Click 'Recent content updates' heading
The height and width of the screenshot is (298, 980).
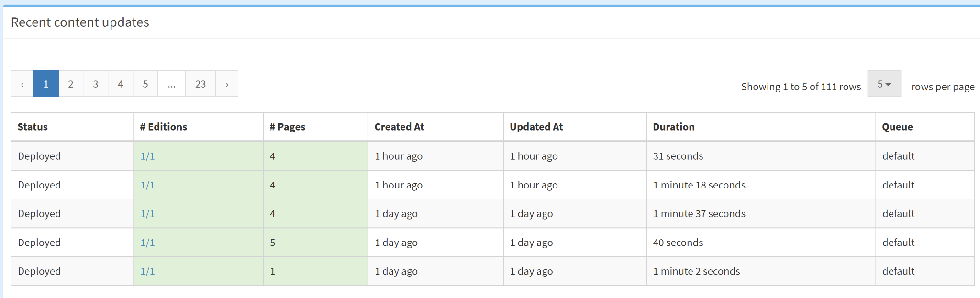pyautogui.click(x=80, y=22)
